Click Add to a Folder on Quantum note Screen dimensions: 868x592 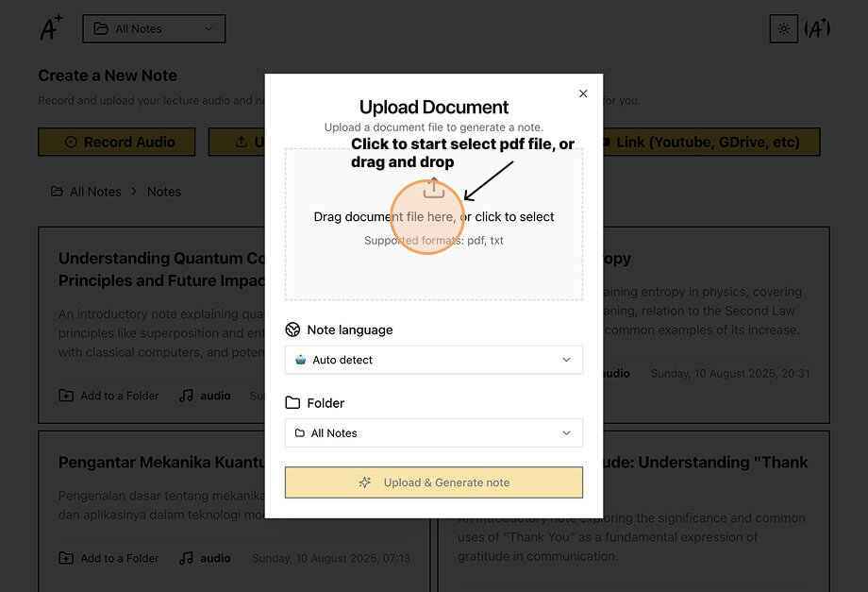[109, 396]
